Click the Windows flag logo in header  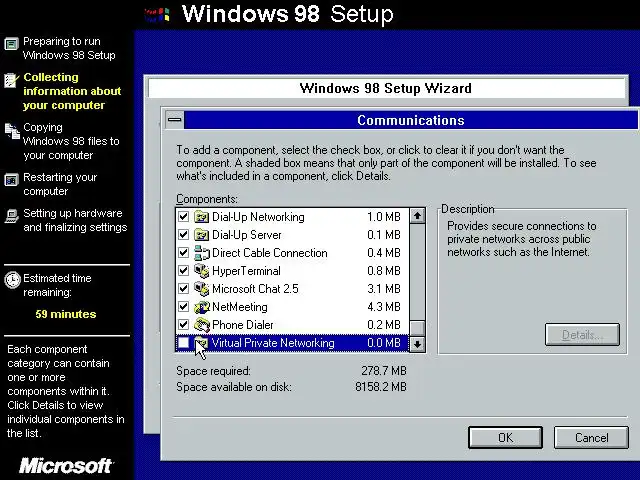coord(157,15)
